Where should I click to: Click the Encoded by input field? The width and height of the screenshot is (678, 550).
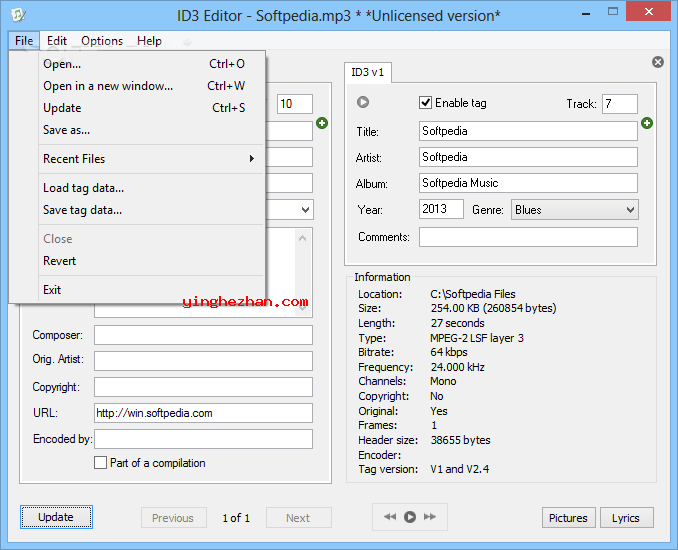coord(203,439)
